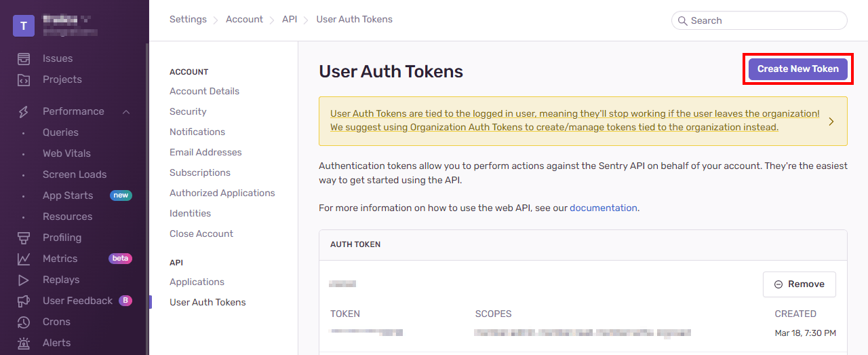Click the Crons clock icon
868x355 pixels.
(24, 322)
